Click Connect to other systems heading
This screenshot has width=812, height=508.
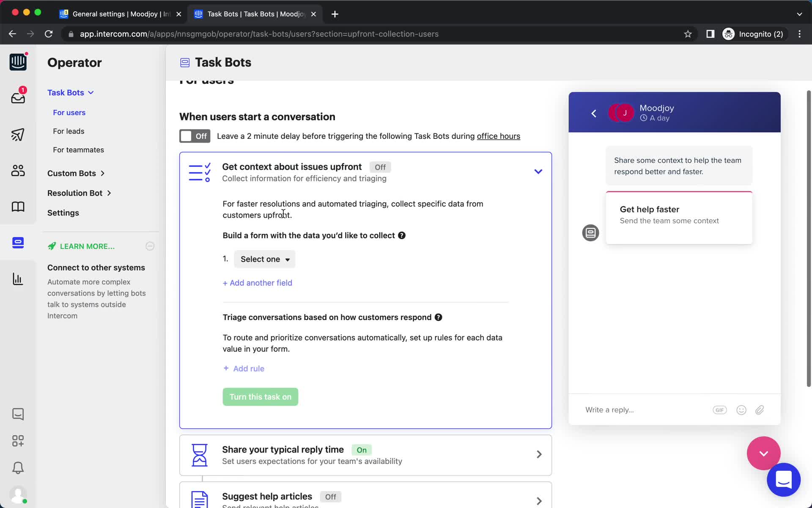coord(96,268)
